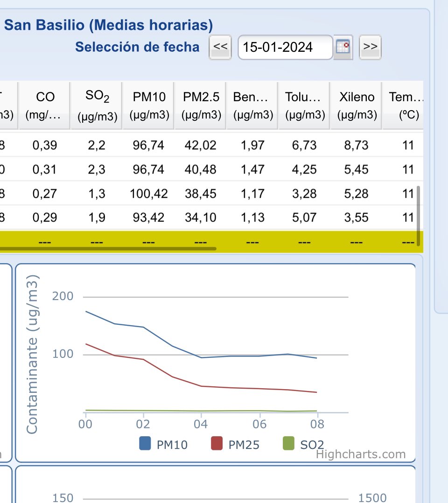Click CO value 0,27

tap(45, 194)
